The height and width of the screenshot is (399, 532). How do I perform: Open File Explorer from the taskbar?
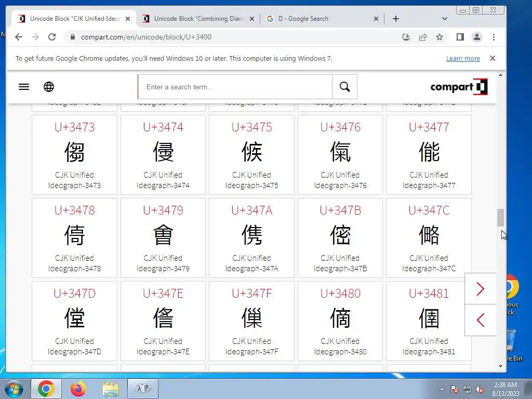coord(111,389)
